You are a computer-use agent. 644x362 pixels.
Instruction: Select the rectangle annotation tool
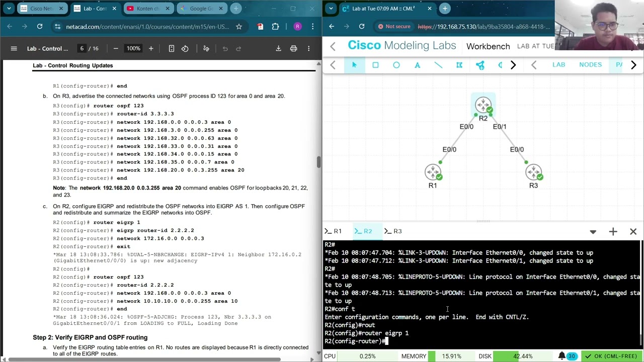[375, 65]
